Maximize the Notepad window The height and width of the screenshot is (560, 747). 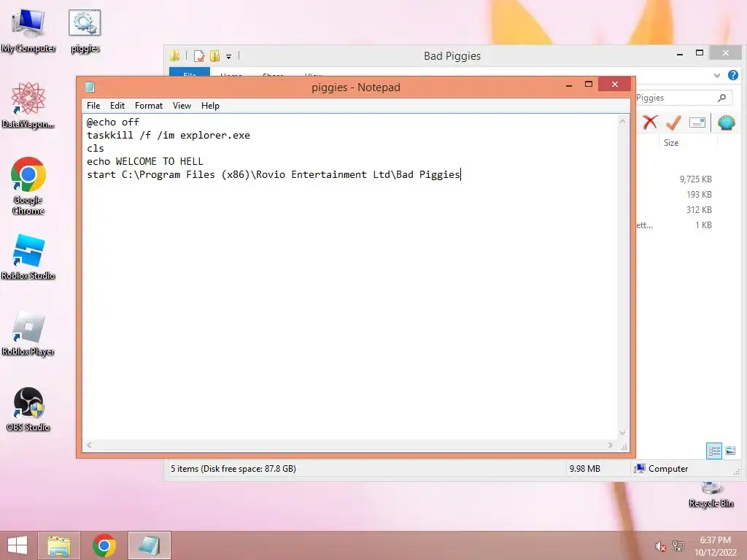pos(589,85)
